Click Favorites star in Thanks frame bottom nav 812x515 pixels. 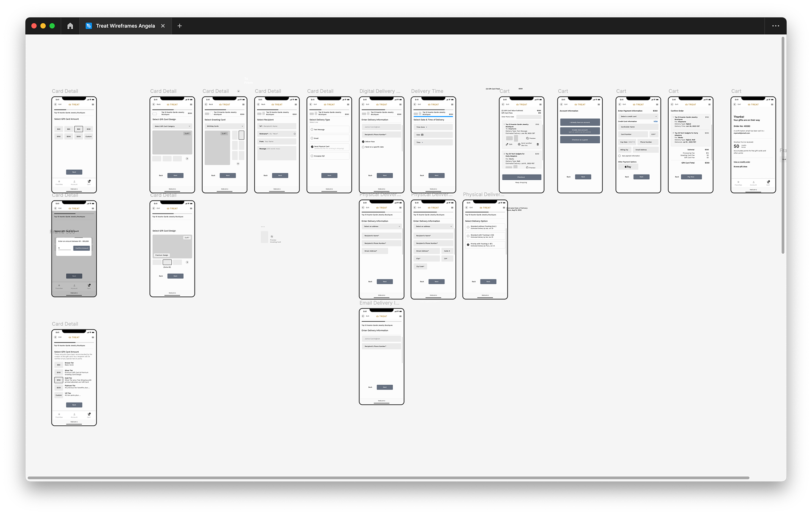(738, 182)
